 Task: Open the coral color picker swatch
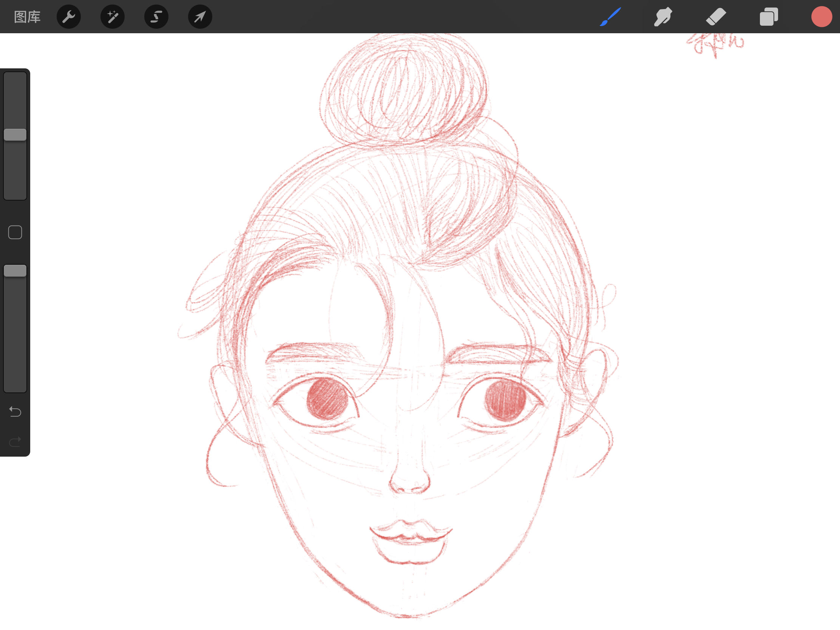(822, 17)
